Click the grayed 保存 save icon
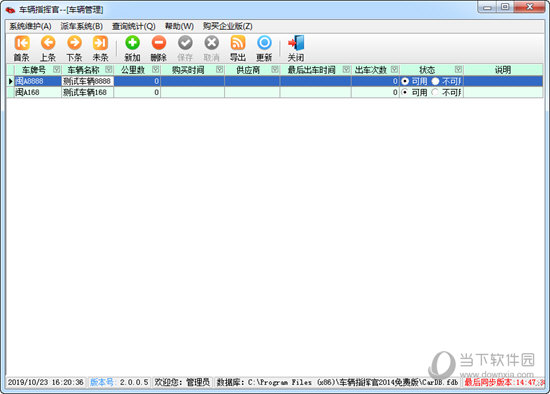Image resolution: width=550 pixels, height=394 pixels. pos(185,48)
